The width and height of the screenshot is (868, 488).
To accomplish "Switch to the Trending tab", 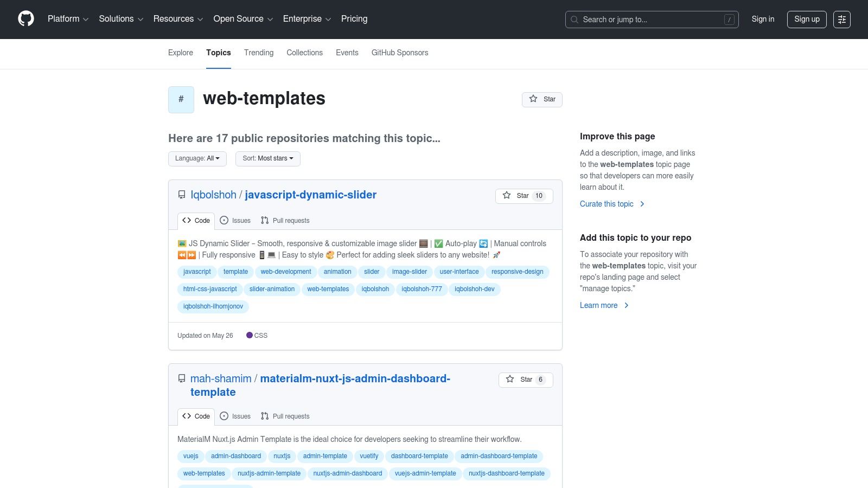I will pos(258,53).
